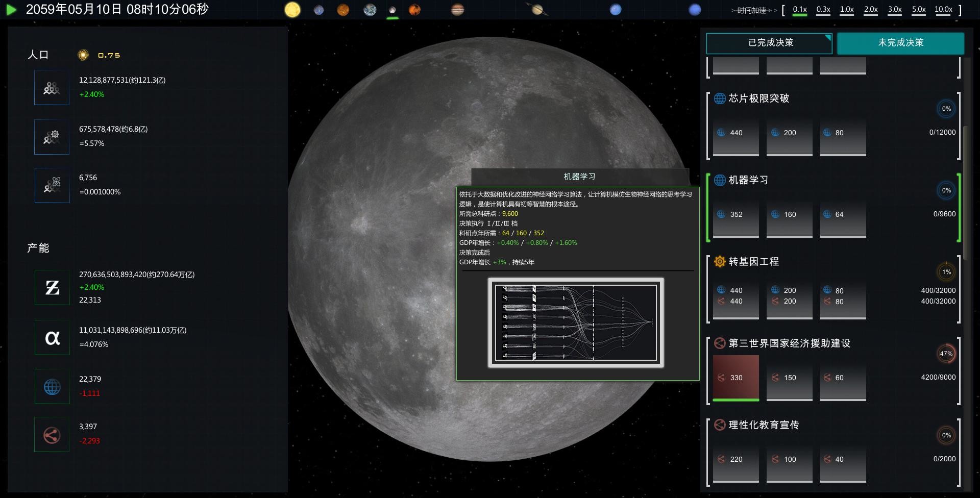The width and height of the screenshot is (980, 498).
Task: Select Saturn from the planet strip
Action: tap(537, 9)
